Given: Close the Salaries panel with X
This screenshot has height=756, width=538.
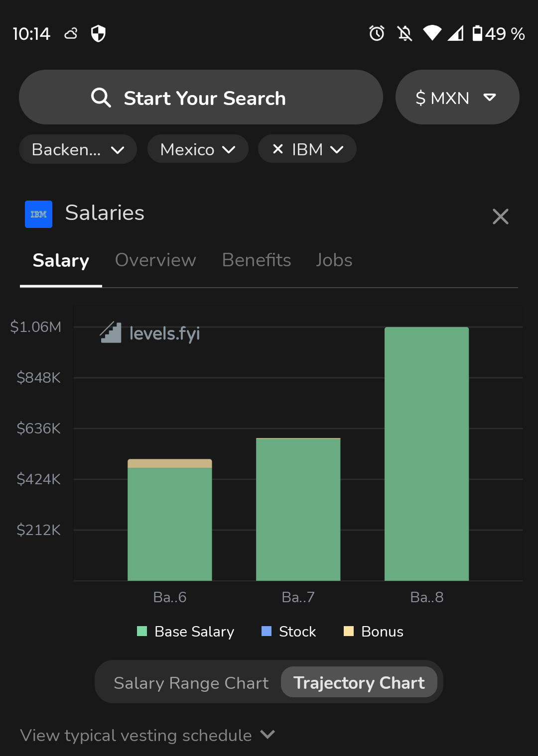Looking at the screenshot, I should pyautogui.click(x=500, y=216).
